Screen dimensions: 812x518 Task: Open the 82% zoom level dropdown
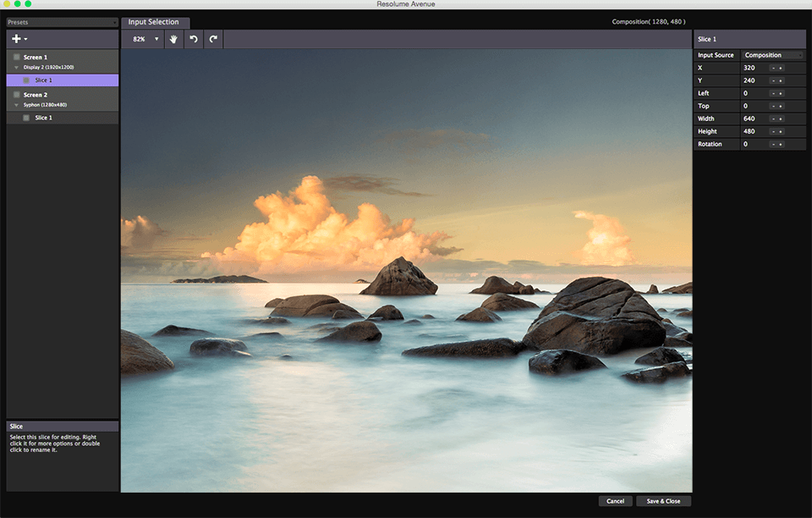coord(145,39)
